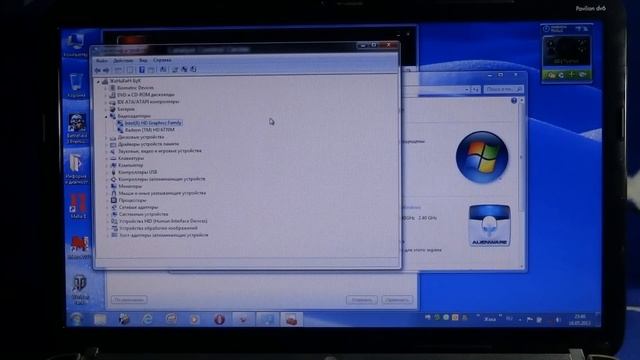Open the Действие menu
Image resolution: width=640 pixels, height=360 pixels.
point(123,60)
